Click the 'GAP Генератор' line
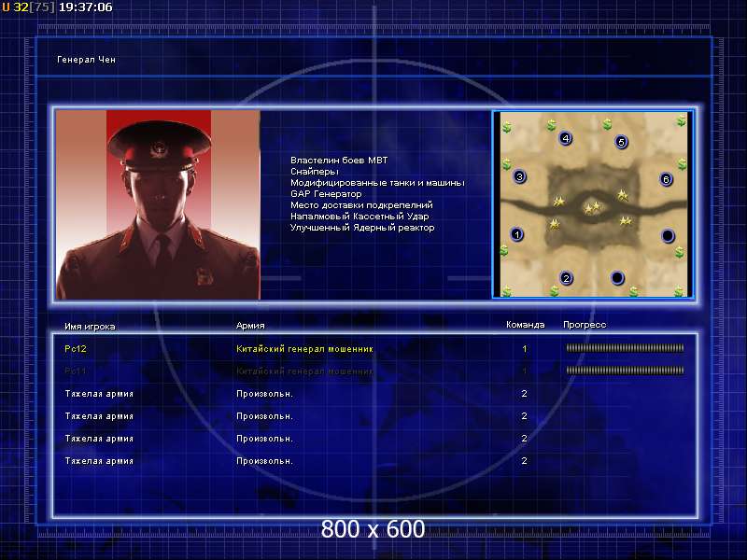The image size is (747, 560). [x=326, y=194]
